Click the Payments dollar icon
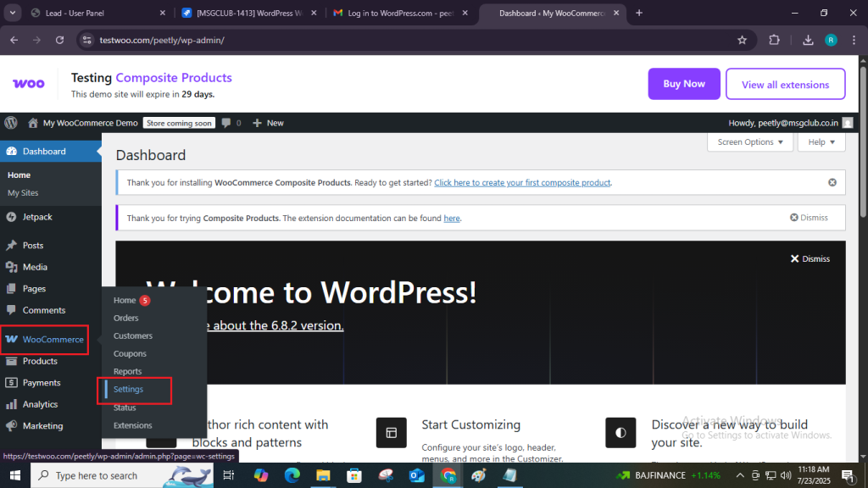The image size is (868, 488). pyautogui.click(x=12, y=382)
